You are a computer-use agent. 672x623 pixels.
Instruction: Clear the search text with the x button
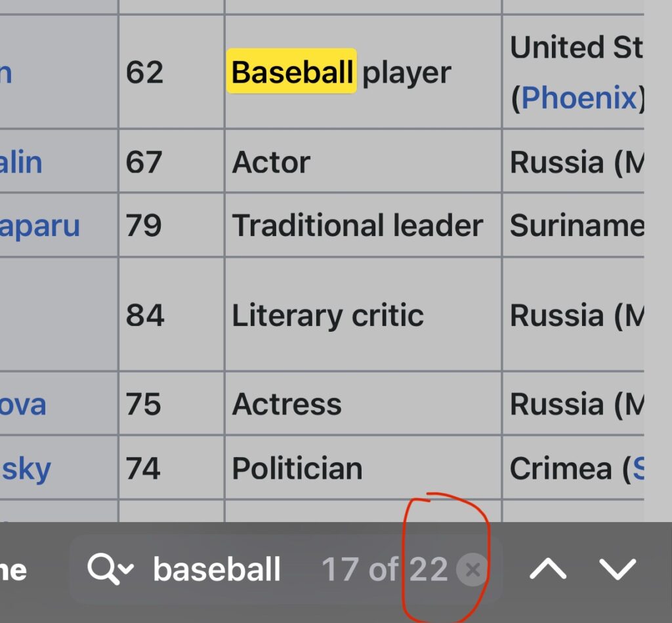pos(472,570)
